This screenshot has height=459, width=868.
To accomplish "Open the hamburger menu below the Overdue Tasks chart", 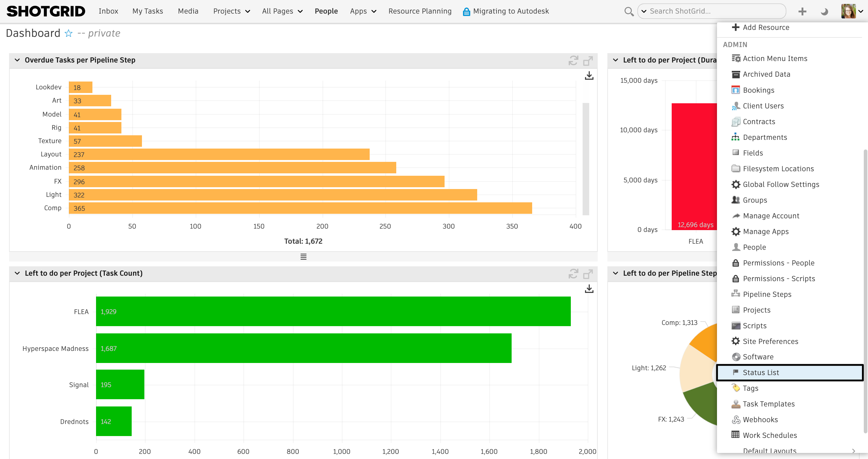I will tap(303, 256).
